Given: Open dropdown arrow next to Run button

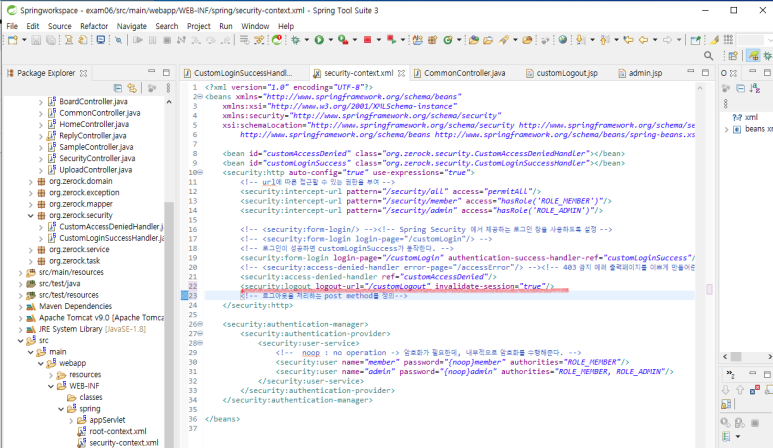Looking at the screenshot, I should point(330,40).
